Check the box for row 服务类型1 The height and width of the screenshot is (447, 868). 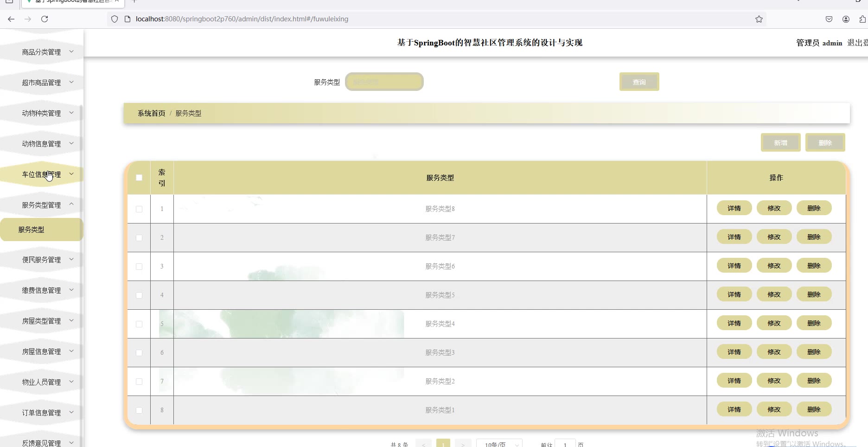point(139,410)
